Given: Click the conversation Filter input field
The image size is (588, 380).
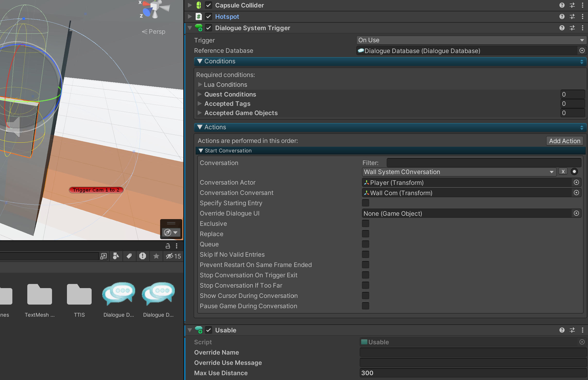Looking at the screenshot, I should [484, 163].
